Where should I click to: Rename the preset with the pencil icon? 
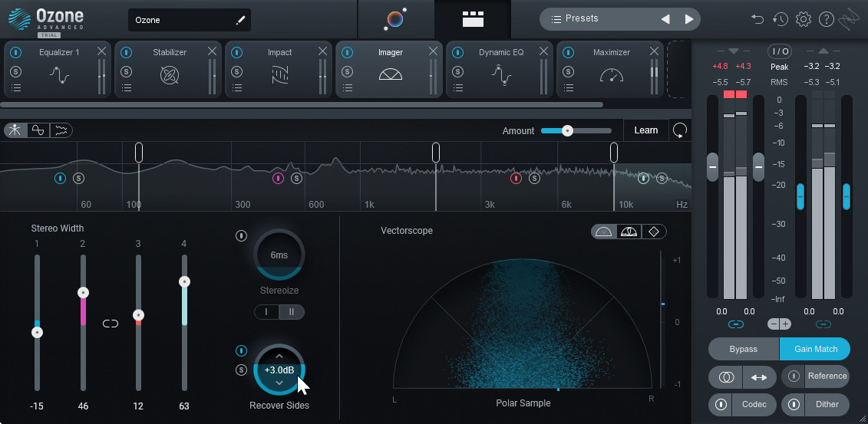[x=240, y=20]
